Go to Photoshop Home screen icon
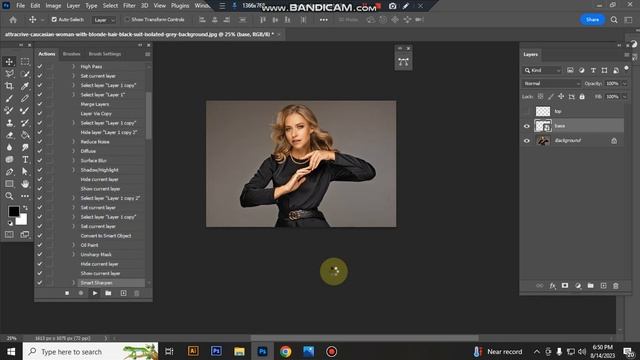The height and width of the screenshot is (360, 640). pos(13,20)
